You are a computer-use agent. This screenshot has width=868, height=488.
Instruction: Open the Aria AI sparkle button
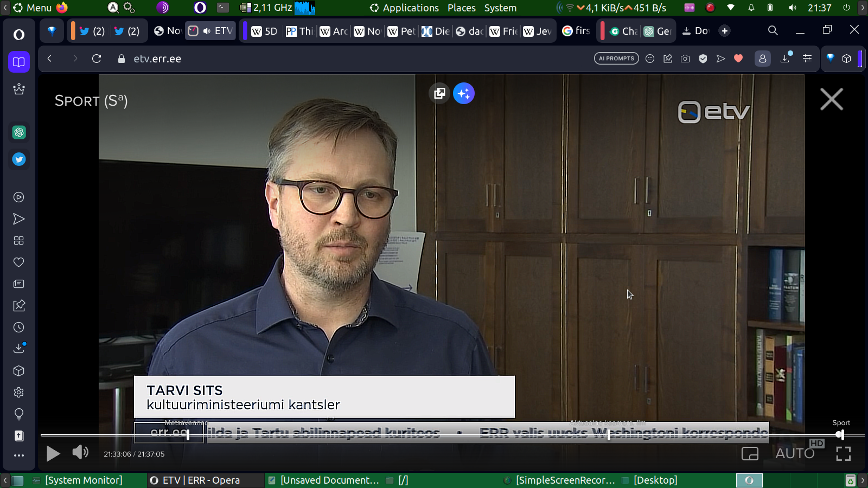coord(464,94)
